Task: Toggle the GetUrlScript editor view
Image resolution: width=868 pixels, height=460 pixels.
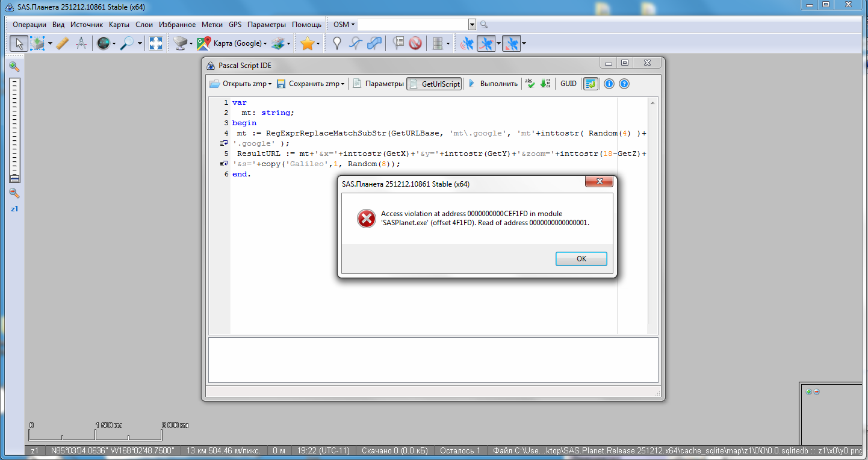Action: 434,84
